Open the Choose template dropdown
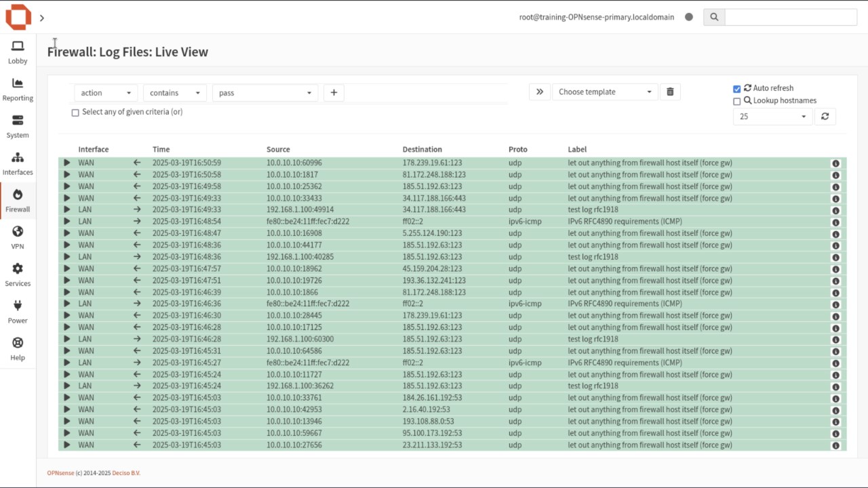The width and height of the screenshot is (868, 488). 604,92
